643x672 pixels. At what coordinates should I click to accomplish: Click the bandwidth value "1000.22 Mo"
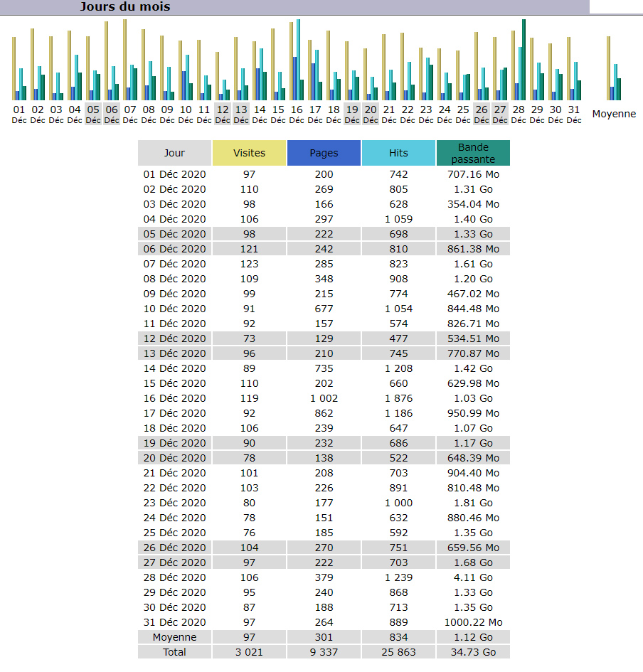(x=473, y=622)
